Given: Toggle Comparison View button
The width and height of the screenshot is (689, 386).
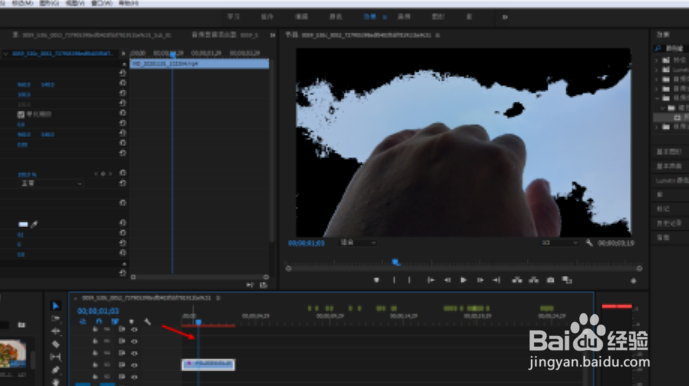Looking at the screenshot, I should point(567,280).
